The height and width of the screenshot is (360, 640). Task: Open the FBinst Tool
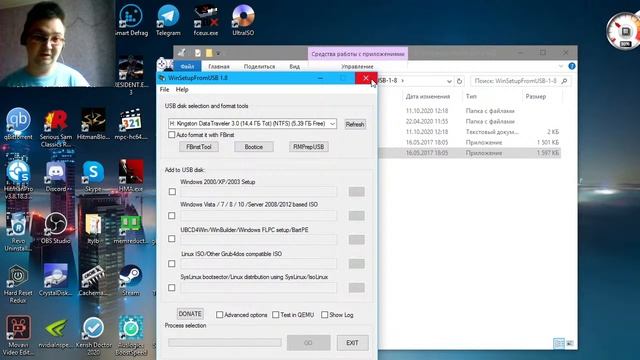[x=199, y=147]
